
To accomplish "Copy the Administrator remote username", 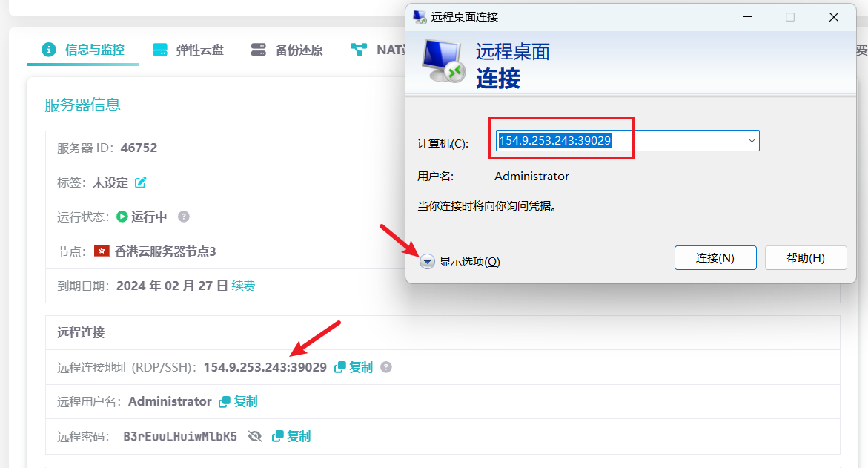I will 238,401.
